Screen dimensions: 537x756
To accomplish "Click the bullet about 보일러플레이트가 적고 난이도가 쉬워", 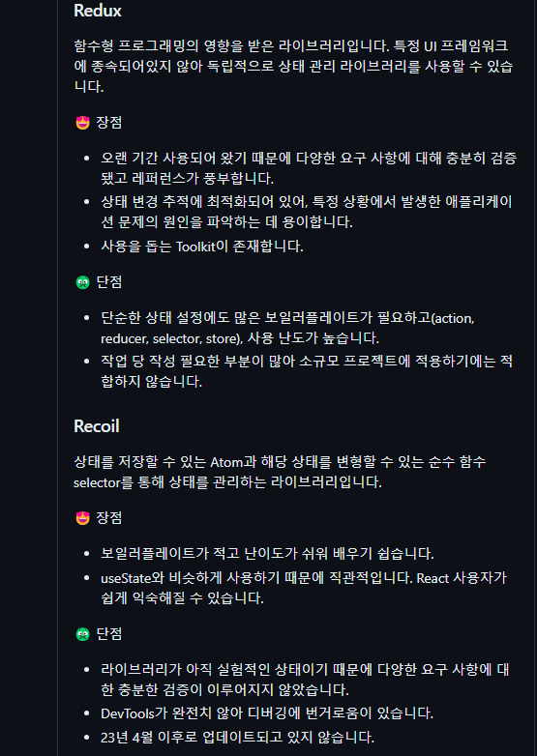I will point(267,554).
